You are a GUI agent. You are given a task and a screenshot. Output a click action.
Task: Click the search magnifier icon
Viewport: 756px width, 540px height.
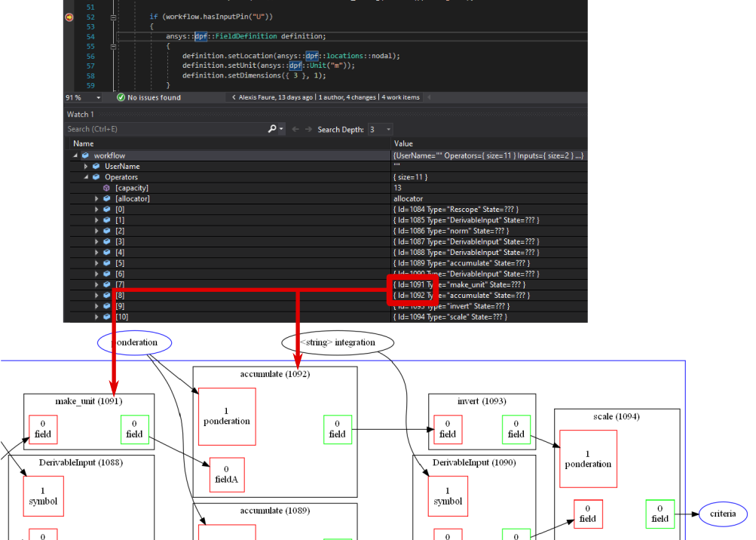(x=272, y=129)
